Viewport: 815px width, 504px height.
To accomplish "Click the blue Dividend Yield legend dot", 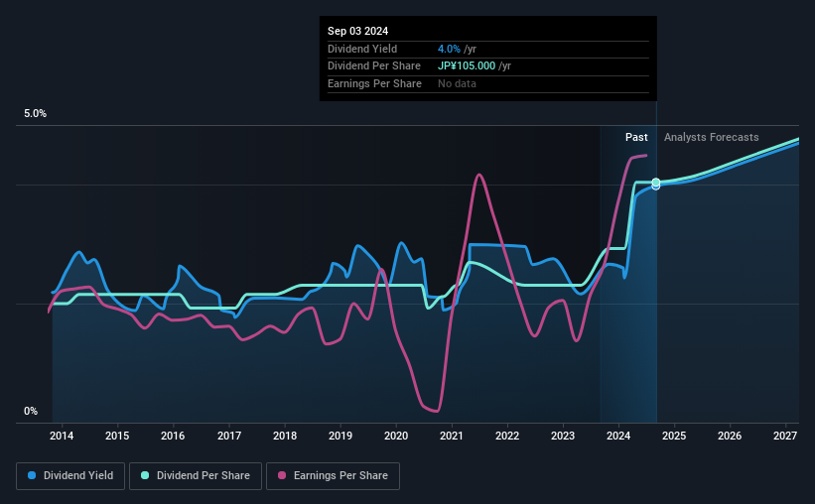I will (x=32, y=475).
